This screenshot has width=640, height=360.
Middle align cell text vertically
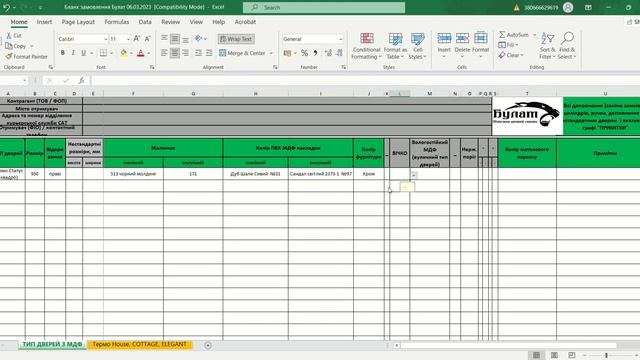[175, 39]
